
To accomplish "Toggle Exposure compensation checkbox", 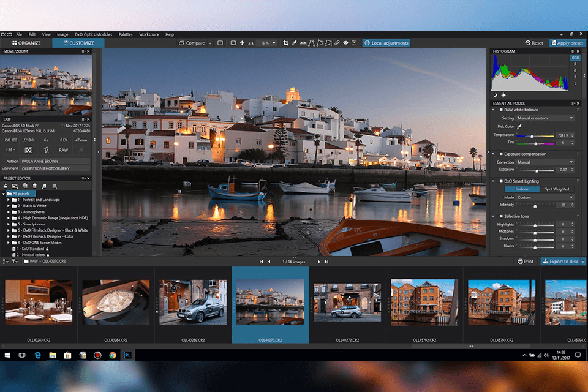I will (500, 154).
